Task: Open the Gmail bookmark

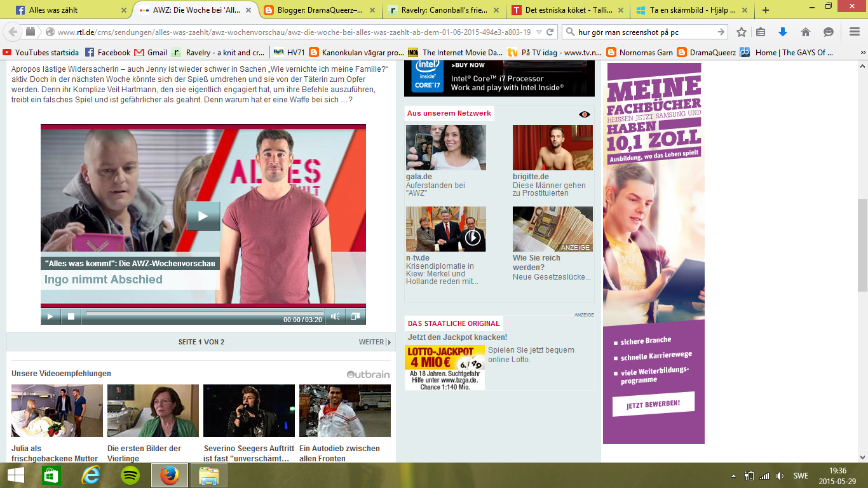Action: (x=151, y=53)
